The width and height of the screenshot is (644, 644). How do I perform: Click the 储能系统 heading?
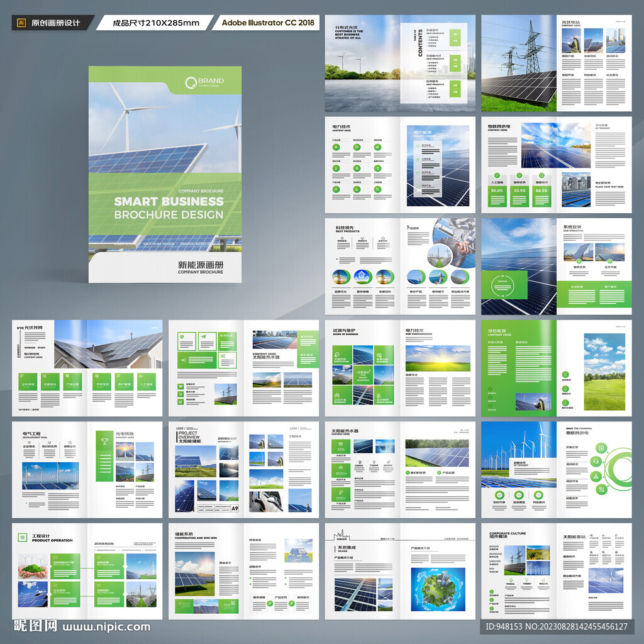(184, 535)
